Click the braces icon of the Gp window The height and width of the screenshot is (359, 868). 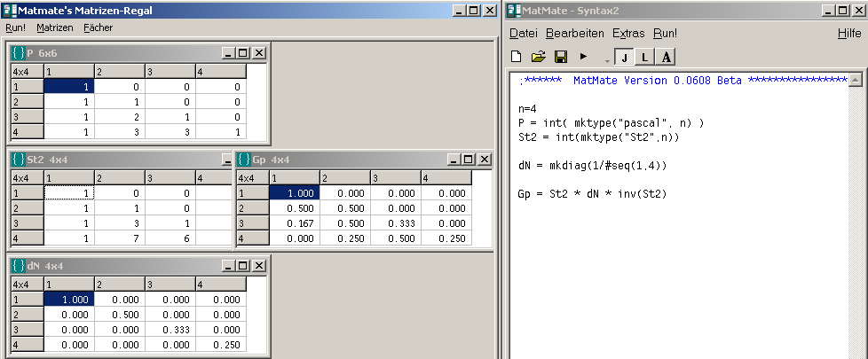[x=244, y=160]
